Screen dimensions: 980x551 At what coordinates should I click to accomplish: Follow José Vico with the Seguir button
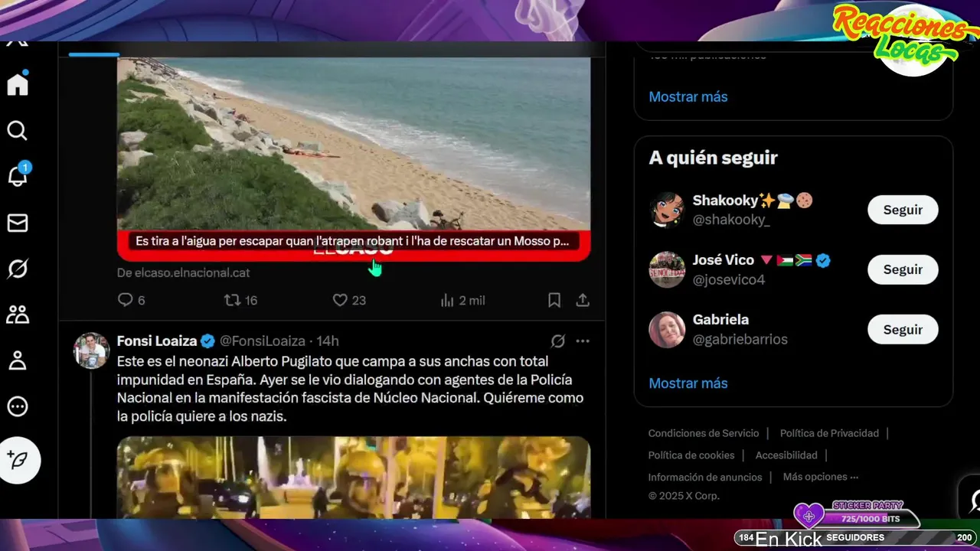[903, 269]
